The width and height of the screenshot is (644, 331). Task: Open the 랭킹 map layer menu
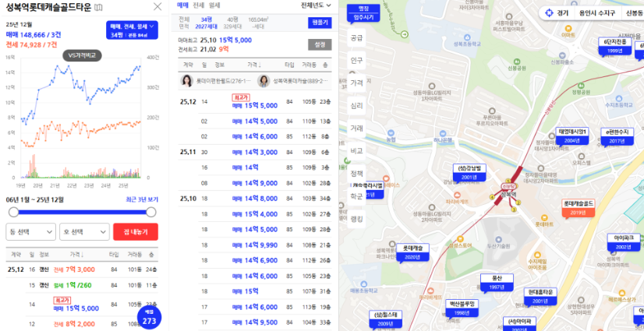coord(356,219)
